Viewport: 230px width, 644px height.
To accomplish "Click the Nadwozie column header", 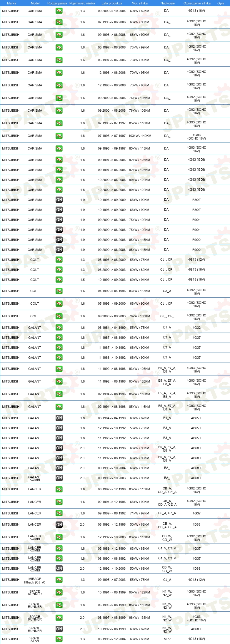I will pos(168,3).
